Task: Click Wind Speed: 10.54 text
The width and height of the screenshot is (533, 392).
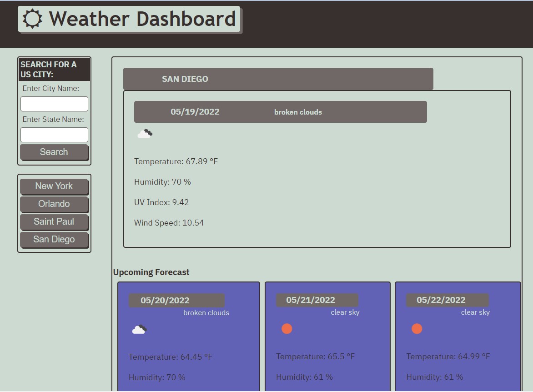Action: pos(169,223)
